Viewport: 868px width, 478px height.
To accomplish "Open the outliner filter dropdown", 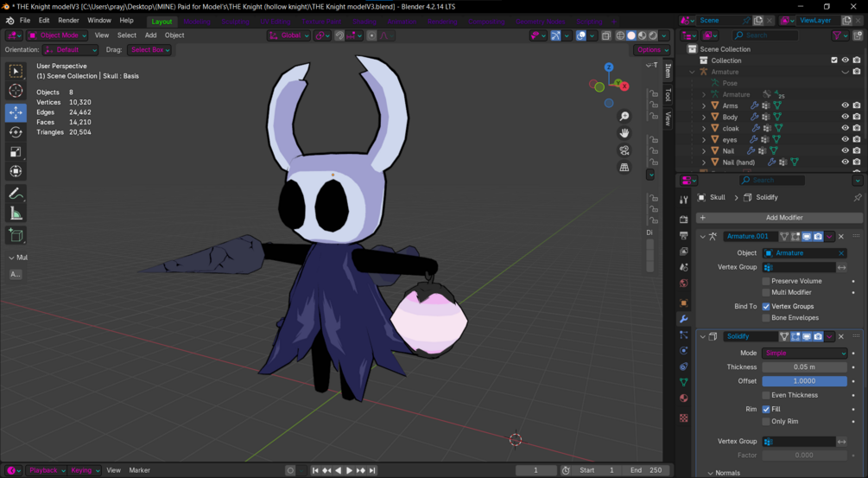I will click(839, 35).
